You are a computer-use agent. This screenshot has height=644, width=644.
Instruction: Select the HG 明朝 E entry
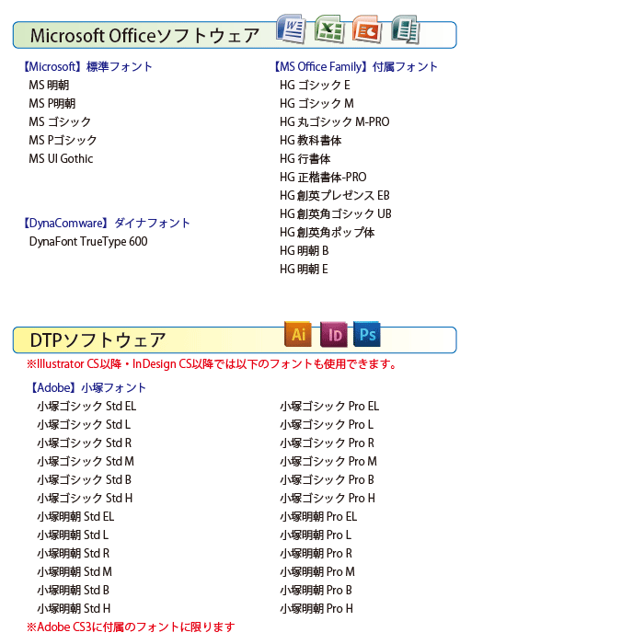click(304, 269)
